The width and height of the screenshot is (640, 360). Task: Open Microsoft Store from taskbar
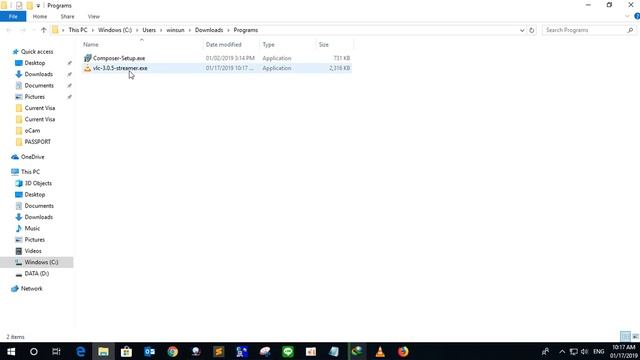tap(126, 351)
